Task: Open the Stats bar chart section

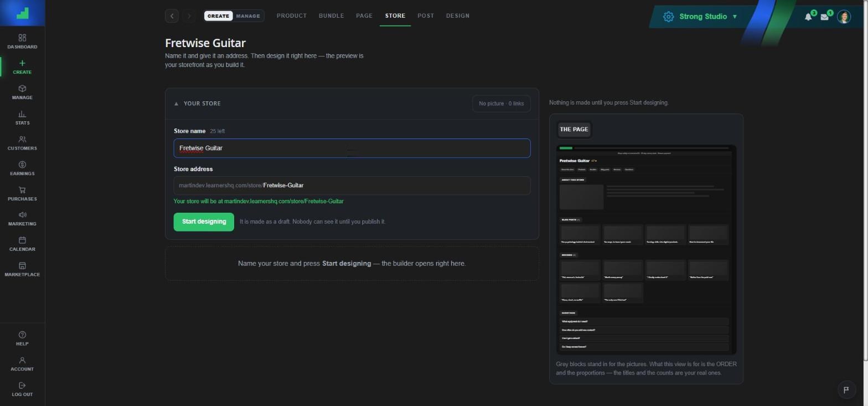Action: pyautogui.click(x=22, y=118)
